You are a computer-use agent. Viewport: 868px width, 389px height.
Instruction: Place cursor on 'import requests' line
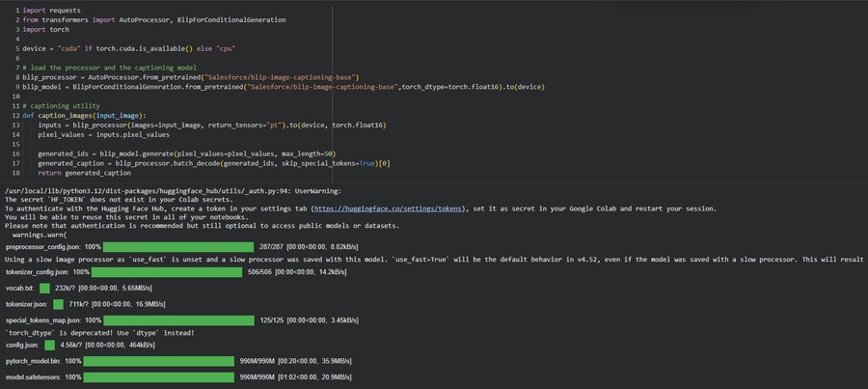coord(52,11)
